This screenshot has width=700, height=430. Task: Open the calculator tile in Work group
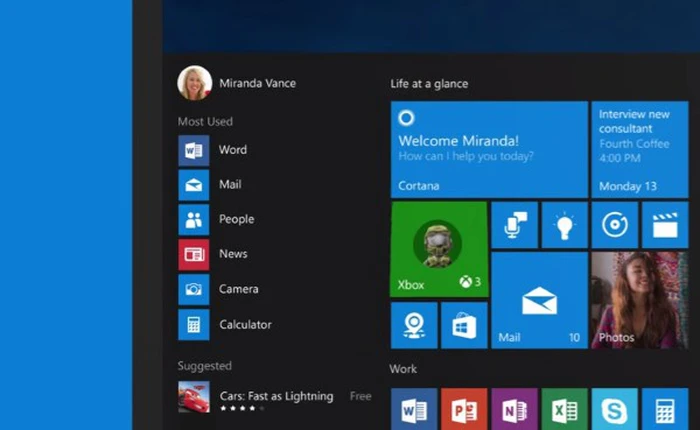665,409
